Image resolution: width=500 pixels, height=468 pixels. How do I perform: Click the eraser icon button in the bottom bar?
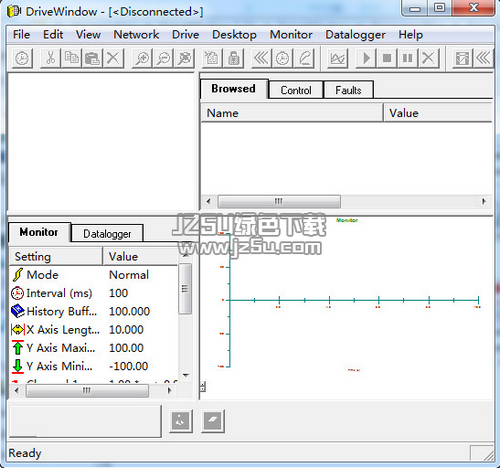coord(213,421)
